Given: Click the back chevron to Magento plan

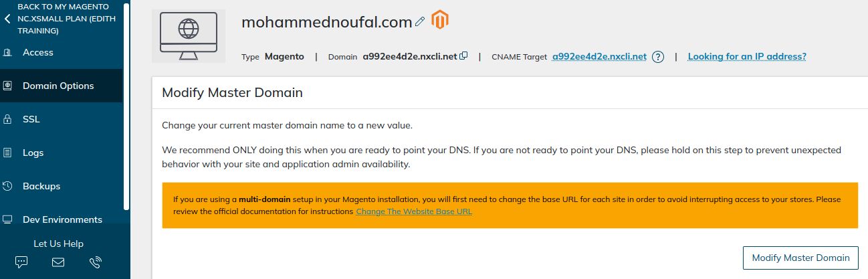Looking at the screenshot, I should 7,19.
